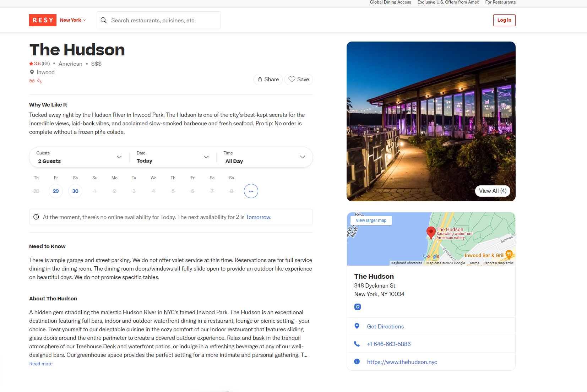This screenshot has width=587, height=392.
Task: Click the disabled Sunday 1 date
Action: coord(95,191)
